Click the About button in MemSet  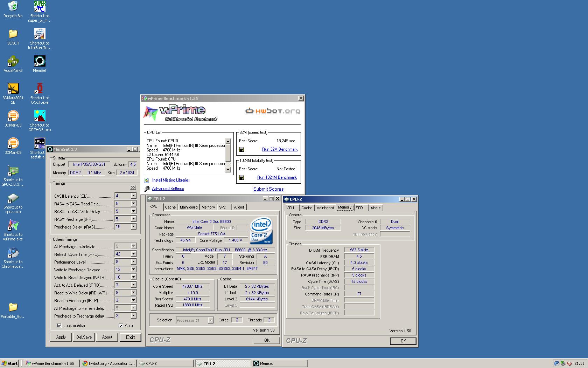coord(107,337)
